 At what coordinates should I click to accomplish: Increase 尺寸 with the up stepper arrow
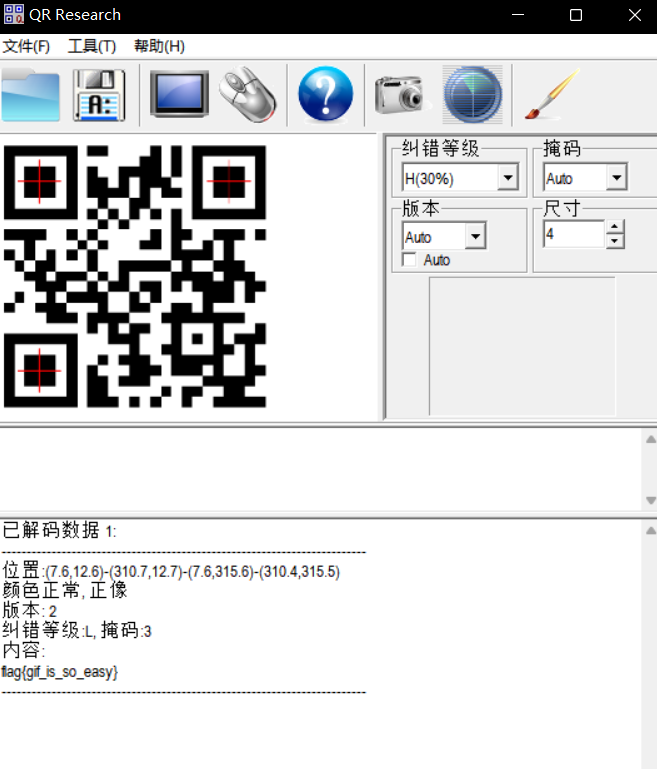click(615, 227)
